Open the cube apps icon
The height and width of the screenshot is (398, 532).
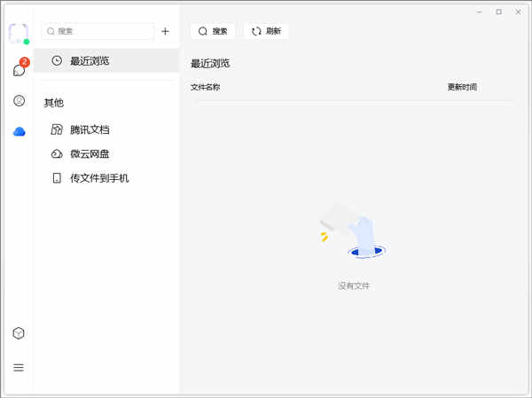19,333
